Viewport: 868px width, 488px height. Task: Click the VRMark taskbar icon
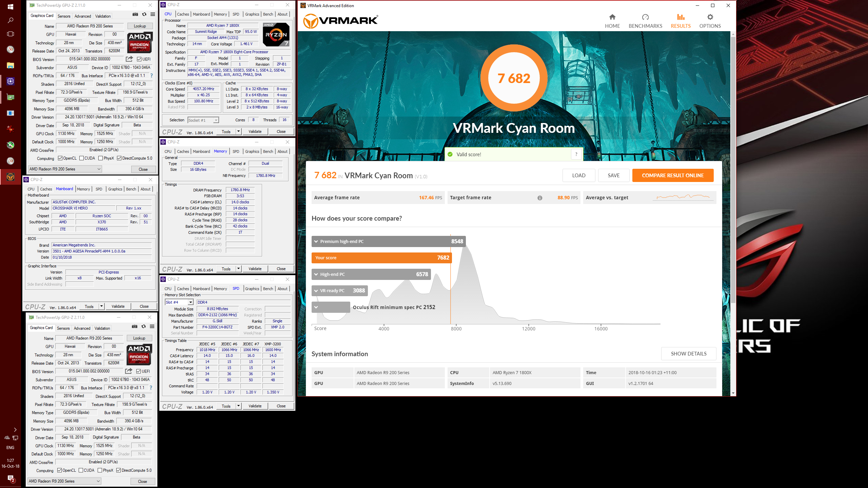(11, 177)
